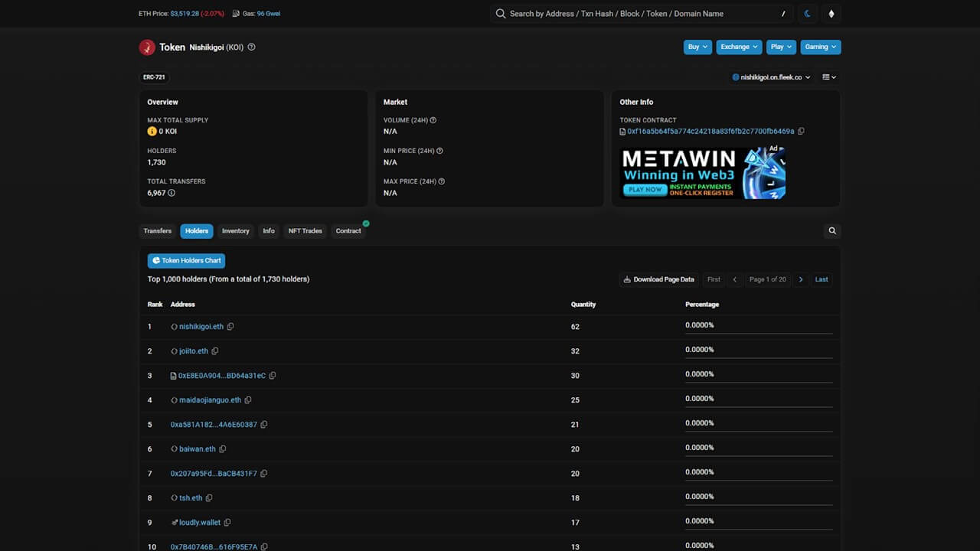The height and width of the screenshot is (551, 980).
Task: Download Page Data for holders
Action: (x=658, y=279)
